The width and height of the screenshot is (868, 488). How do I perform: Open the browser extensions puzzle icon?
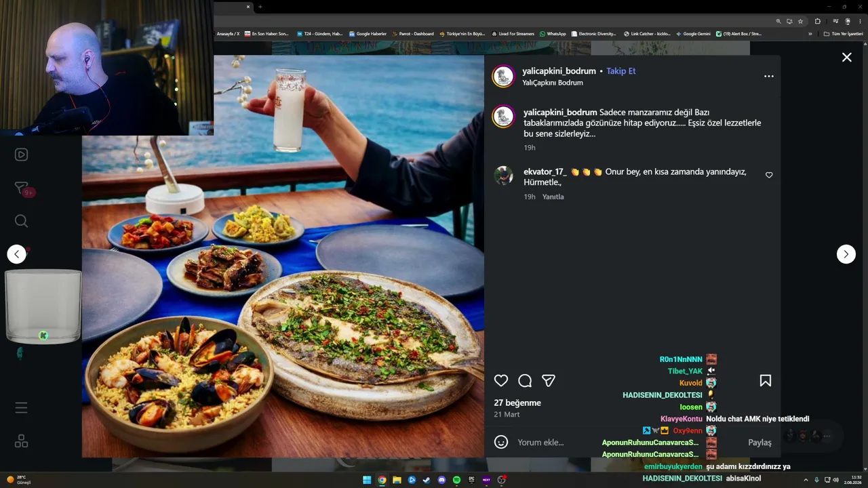click(818, 21)
